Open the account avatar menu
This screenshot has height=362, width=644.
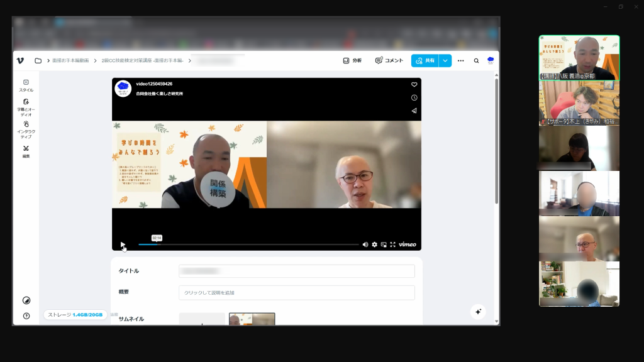[491, 60]
